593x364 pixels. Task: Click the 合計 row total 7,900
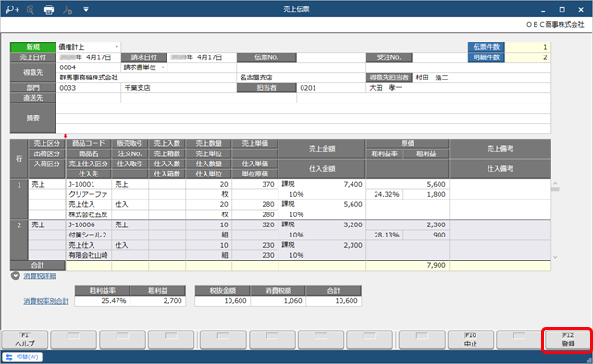point(408,265)
